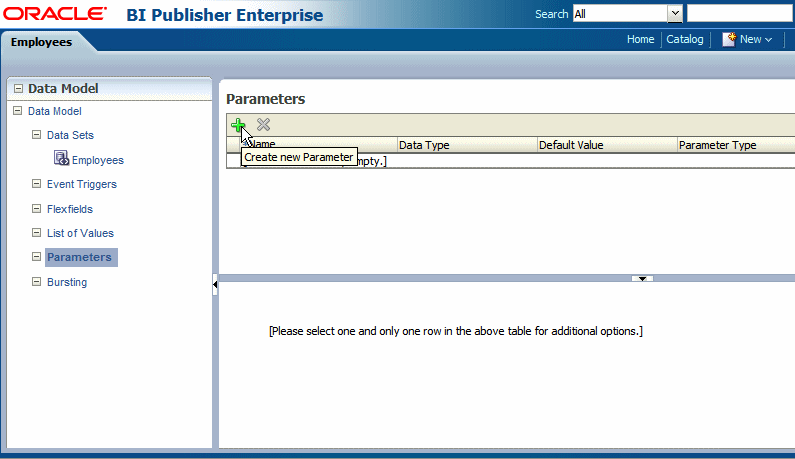Image resolution: width=795 pixels, height=459 pixels.
Task: Select the List of Values node
Action: (x=80, y=233)
